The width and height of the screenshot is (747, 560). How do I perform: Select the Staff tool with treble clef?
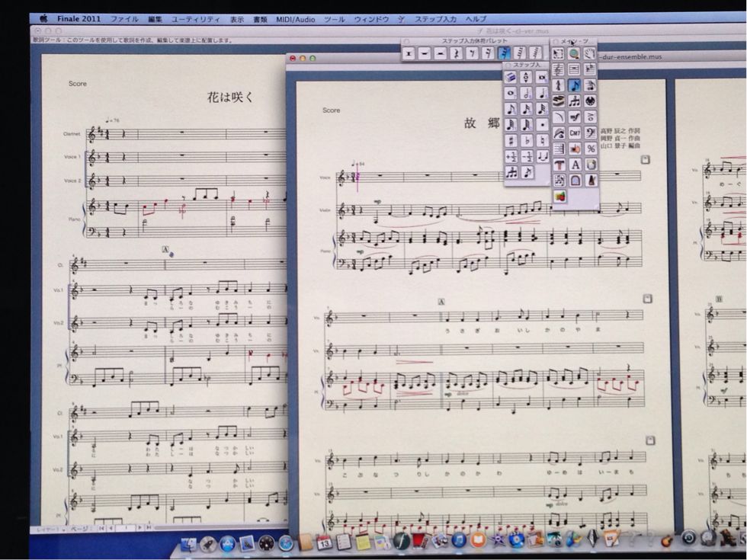[559, 69]
